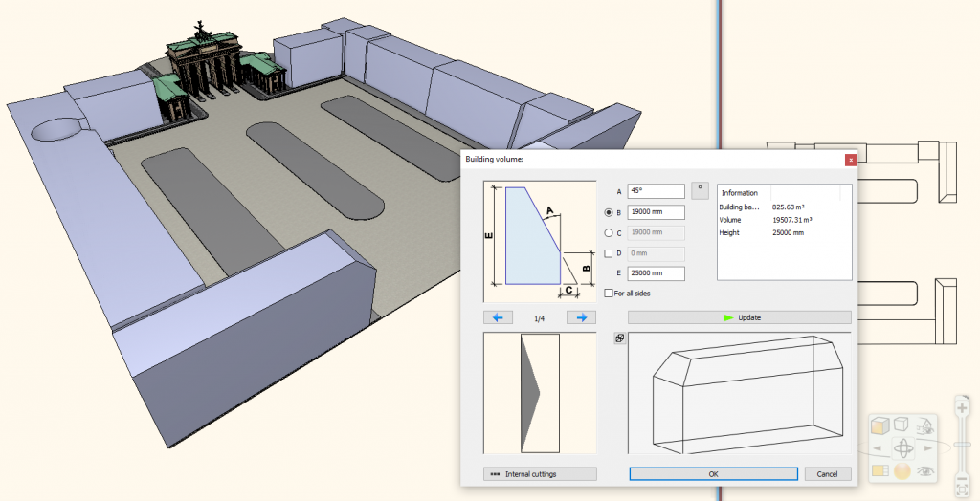Click the profile diagram with A, B, C, E

[x=540, y=242]
